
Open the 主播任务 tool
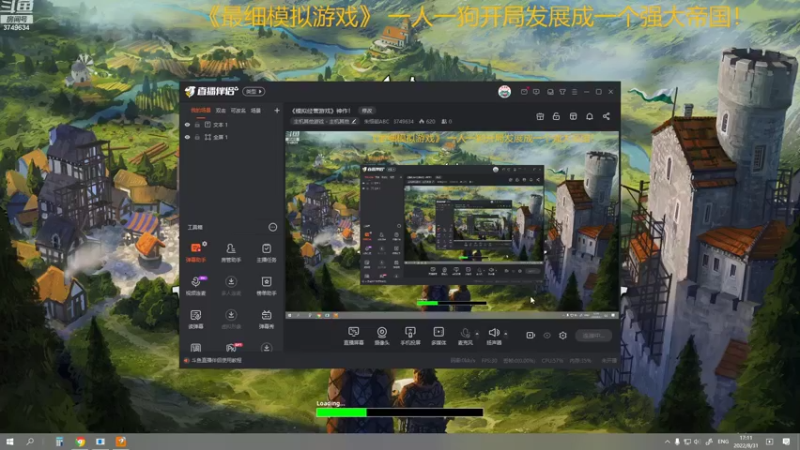(x=266, y=252)
